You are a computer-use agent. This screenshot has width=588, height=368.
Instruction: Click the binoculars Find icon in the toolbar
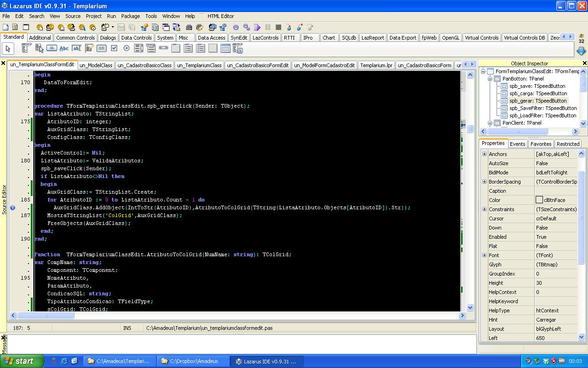(x=189, y=27)
